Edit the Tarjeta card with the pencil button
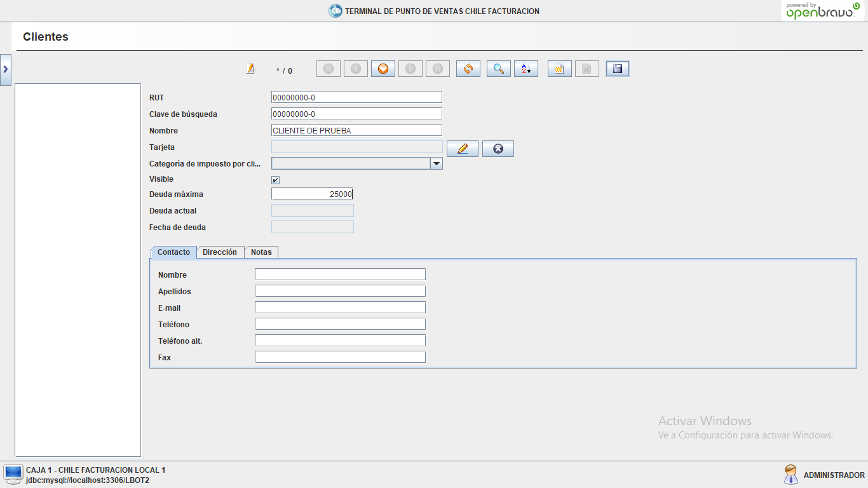Viewport: 868px width, 488px height. pyautogui.click(x=463, y=149)
